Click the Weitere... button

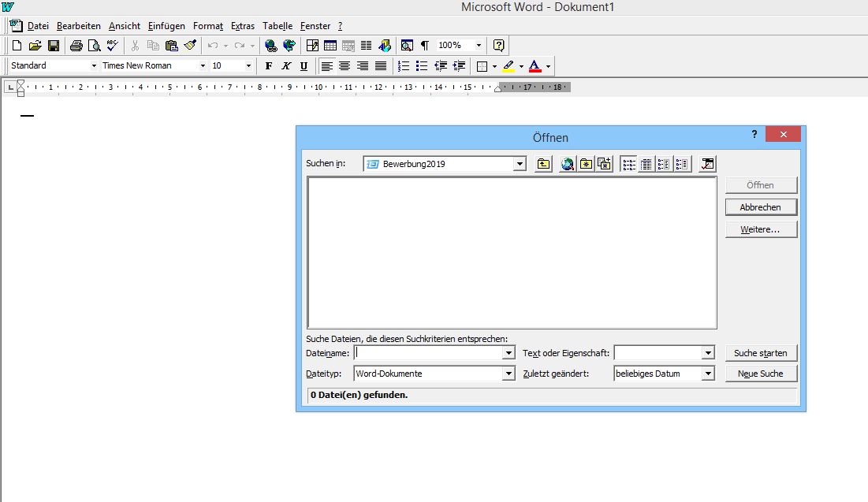coord(761,229)
